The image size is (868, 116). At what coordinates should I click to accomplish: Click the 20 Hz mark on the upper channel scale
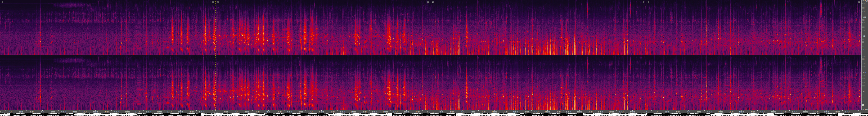click(x=865, y=49)
